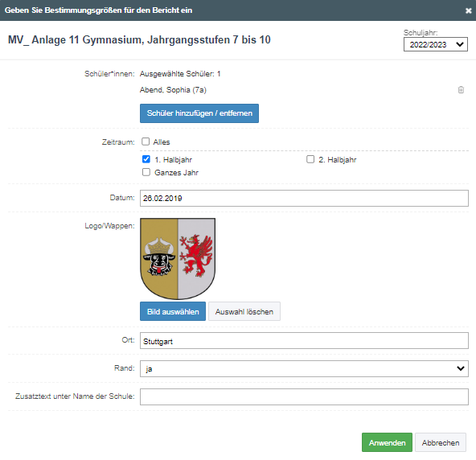
Task: Check the Ganzes Jahr option
Action: [146, 172]
